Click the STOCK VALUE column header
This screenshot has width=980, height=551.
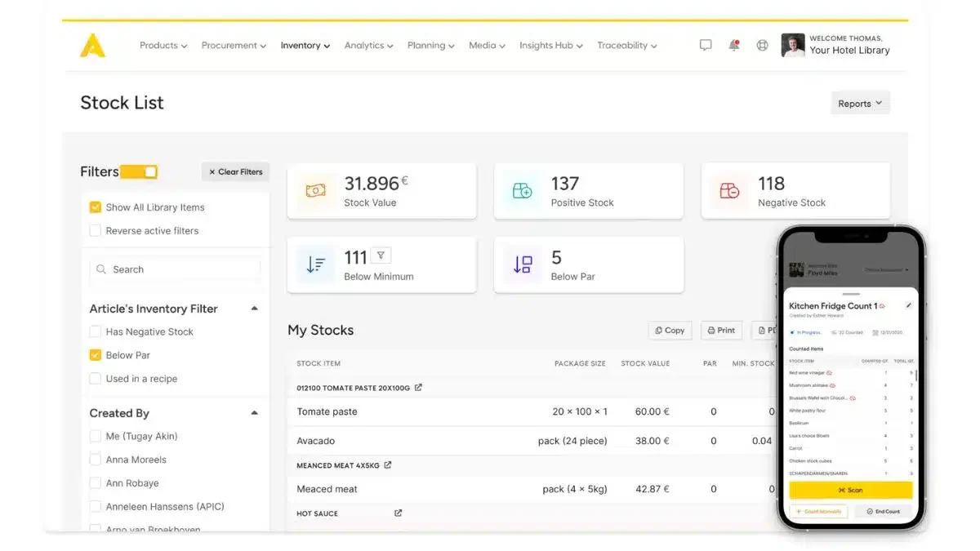(645, 363)
